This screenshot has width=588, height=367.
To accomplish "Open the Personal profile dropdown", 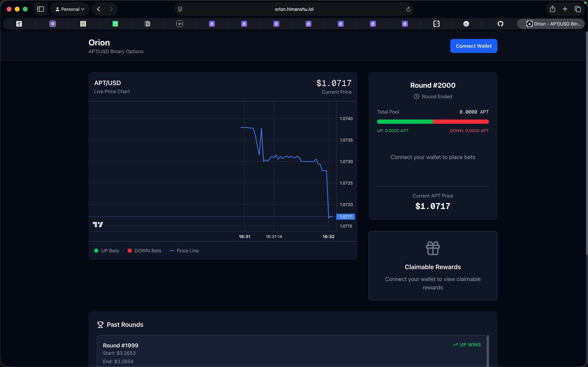I will (70, 9).
